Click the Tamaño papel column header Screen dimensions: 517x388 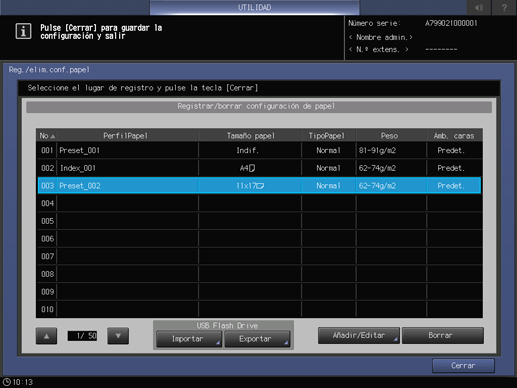251,136
